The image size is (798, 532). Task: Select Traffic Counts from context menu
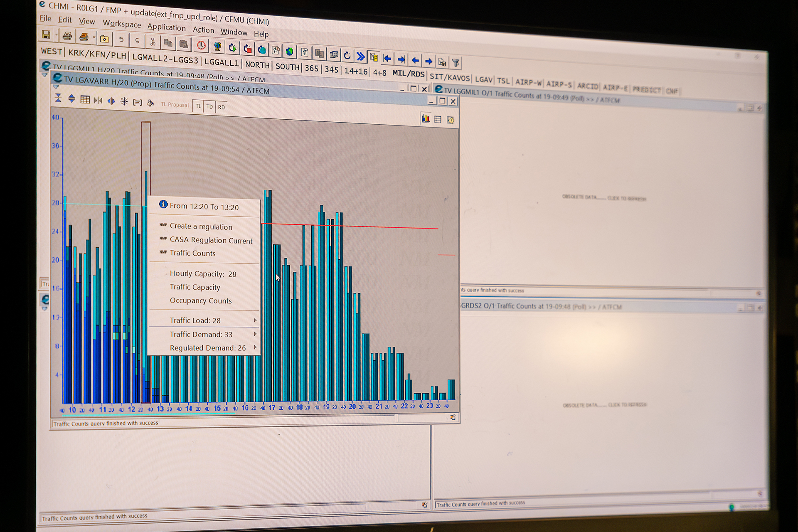[191, 253]
